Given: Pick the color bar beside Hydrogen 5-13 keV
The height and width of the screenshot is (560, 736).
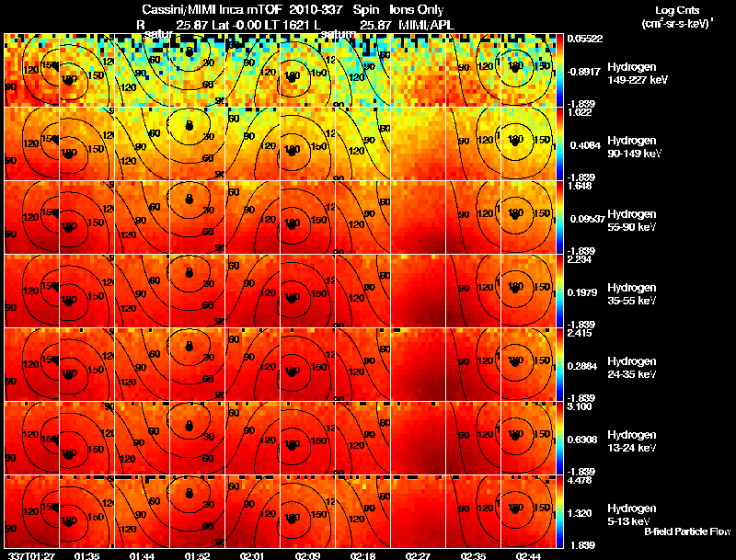Looking at the screenshot, I should (559, 512).
